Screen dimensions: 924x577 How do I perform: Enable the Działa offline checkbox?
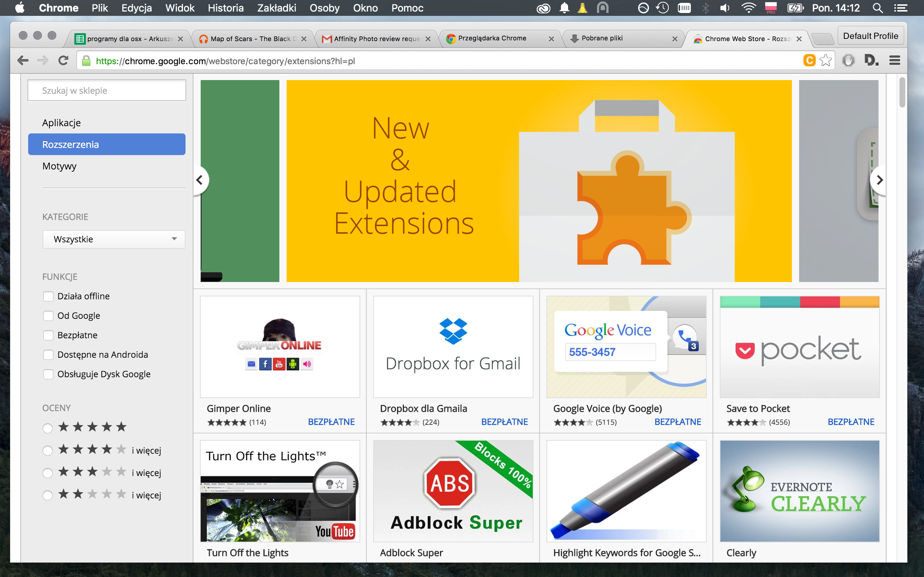(x=48, y=296)
